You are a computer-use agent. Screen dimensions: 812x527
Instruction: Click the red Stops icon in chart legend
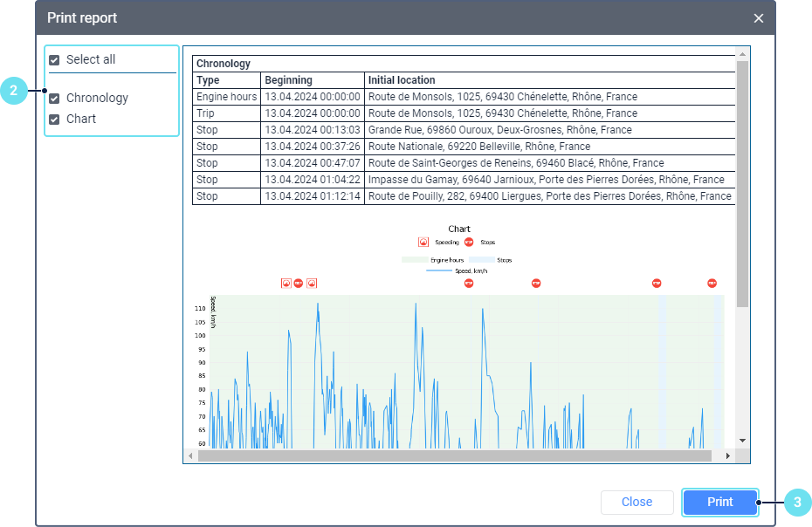click(x=469, y=243)
